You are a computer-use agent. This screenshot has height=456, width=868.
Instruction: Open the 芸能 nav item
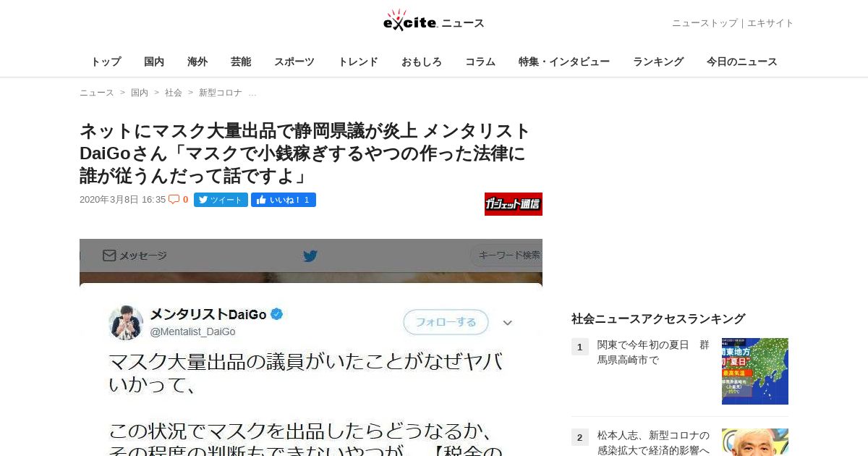point(241,62)
